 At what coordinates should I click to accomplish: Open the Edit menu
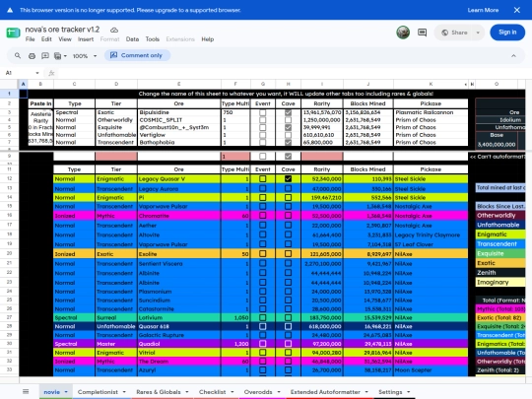pos(46,39)
